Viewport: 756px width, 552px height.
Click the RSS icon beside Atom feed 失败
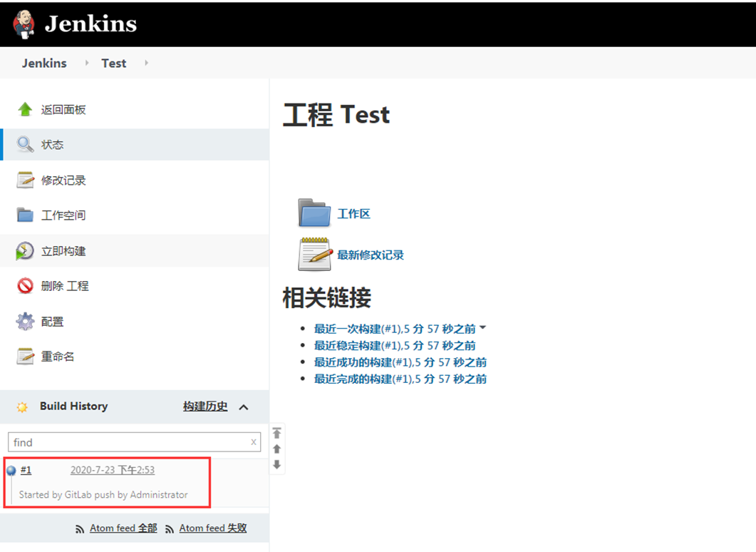170,529
